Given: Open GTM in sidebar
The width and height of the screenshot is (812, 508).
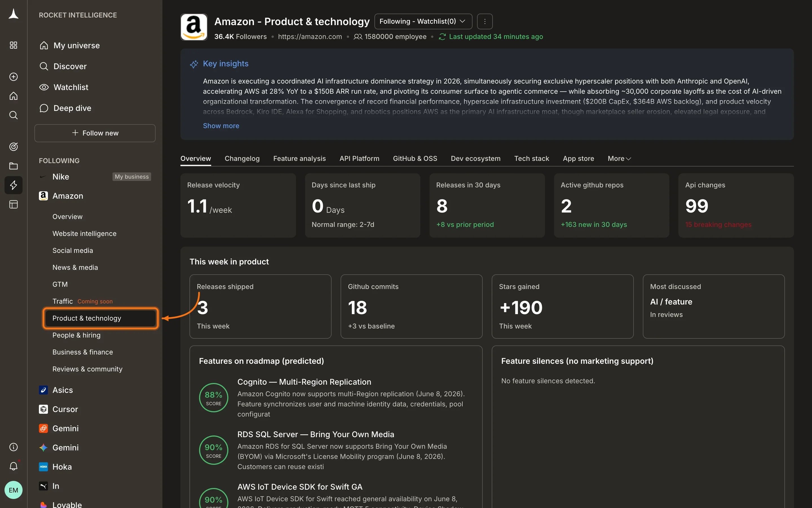Looking at the screenshot, I should click(60, 284).
